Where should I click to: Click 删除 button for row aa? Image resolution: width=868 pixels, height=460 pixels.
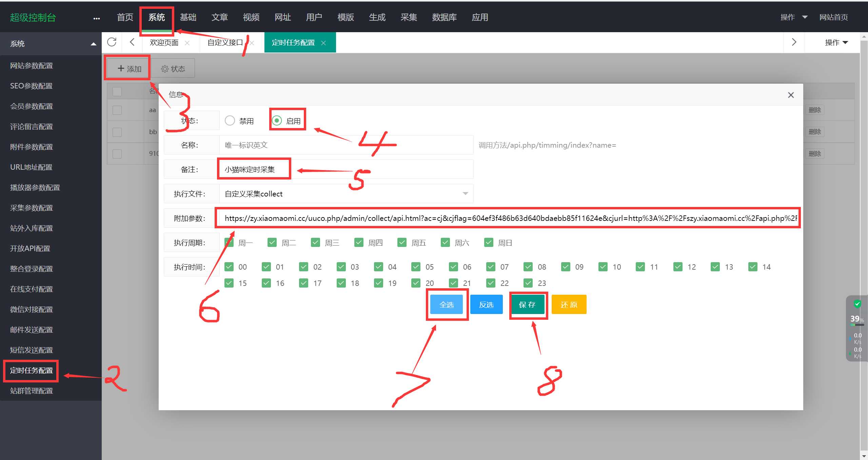814,110
